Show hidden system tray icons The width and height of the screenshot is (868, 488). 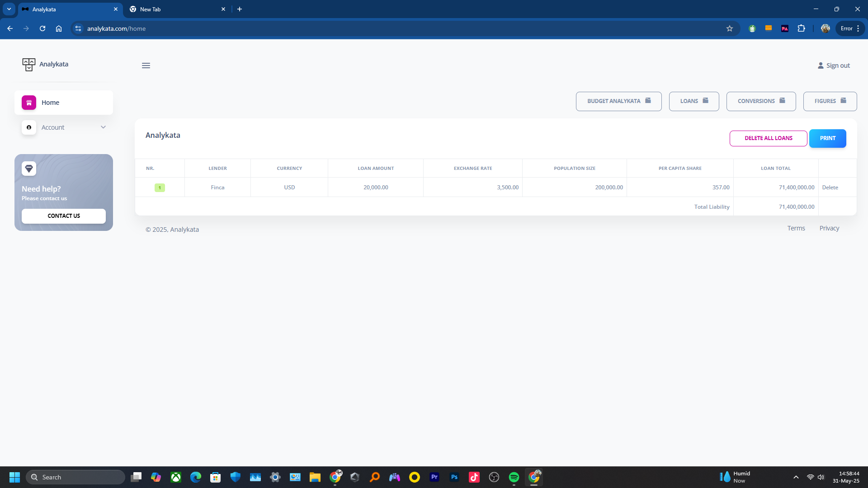tap(796, 477)
